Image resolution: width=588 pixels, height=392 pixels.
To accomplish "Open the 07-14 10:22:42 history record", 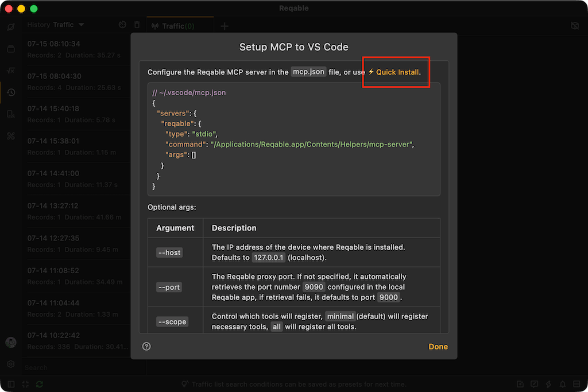I will tap(78, 341).
